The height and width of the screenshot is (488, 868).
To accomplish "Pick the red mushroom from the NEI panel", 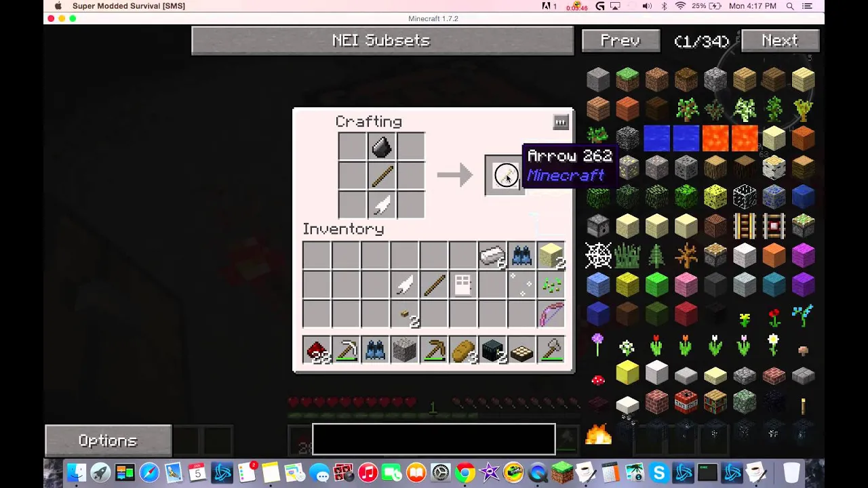I will (598, 380).
